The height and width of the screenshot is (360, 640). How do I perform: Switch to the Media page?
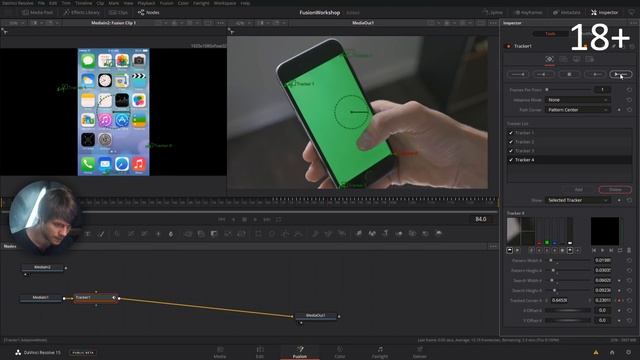(x=220, y=352)
